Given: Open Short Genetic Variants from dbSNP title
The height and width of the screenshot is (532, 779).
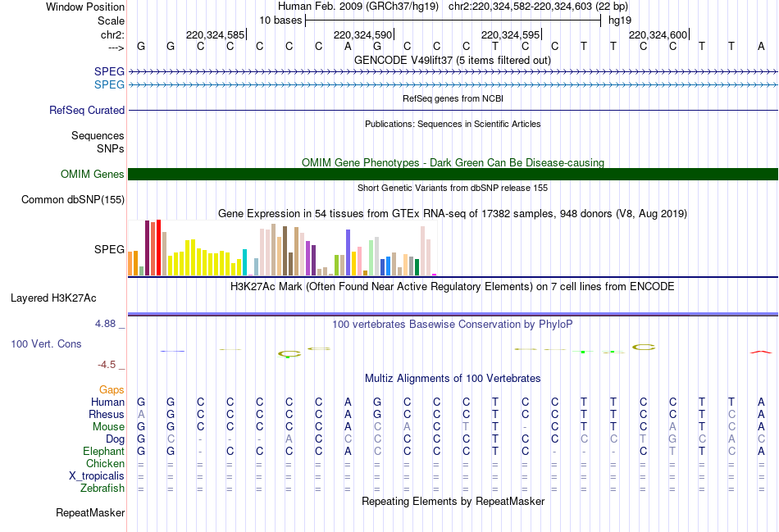Looking at the screenshot, I should pyautogui.click(x=453, y=188).
